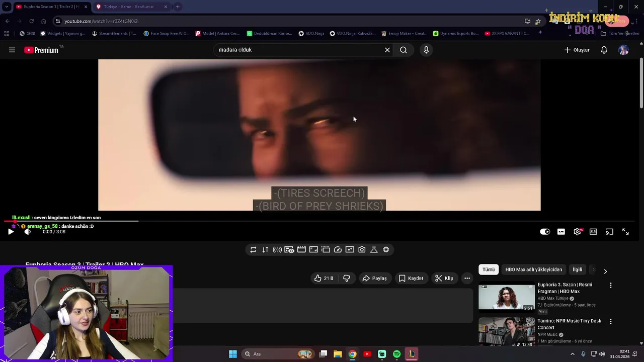Run search with the magnifier button
644x362 pixels.
point(404,50)
